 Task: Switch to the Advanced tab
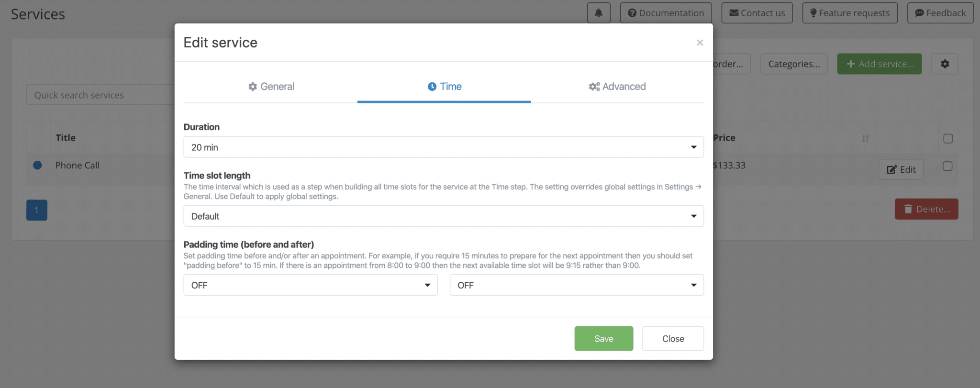pyautogui.click(x=617, y=87)
